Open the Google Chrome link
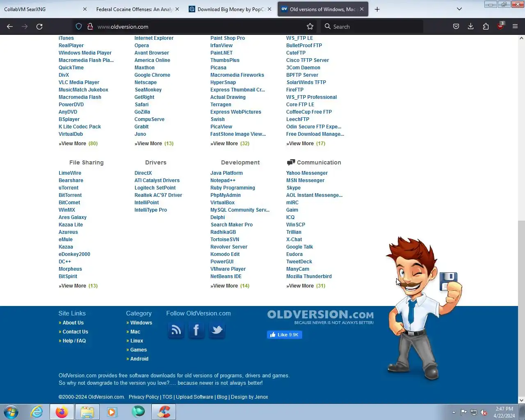 pos(152,75)
